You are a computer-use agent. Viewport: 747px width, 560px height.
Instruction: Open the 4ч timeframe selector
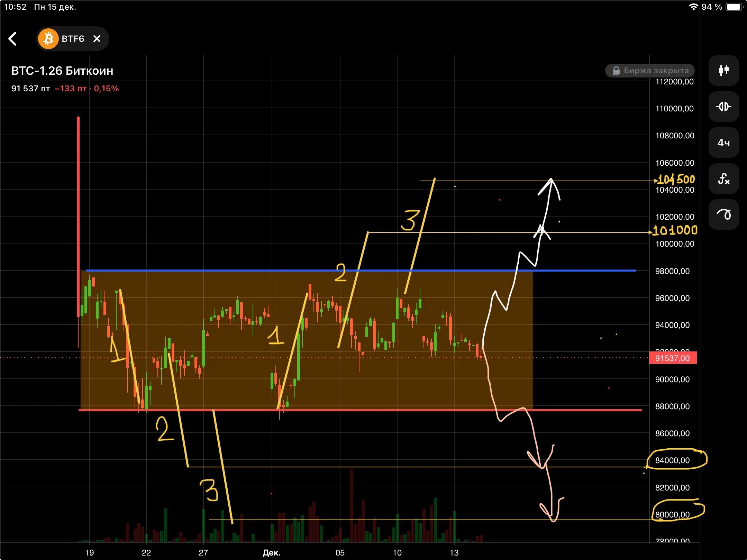tap(723, 143)
